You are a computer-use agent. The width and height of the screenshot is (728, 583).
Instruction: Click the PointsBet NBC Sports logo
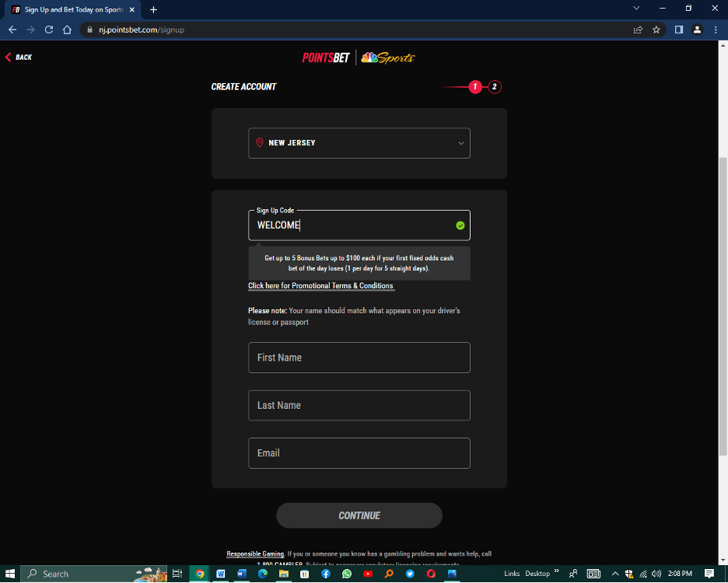point(359,58)
